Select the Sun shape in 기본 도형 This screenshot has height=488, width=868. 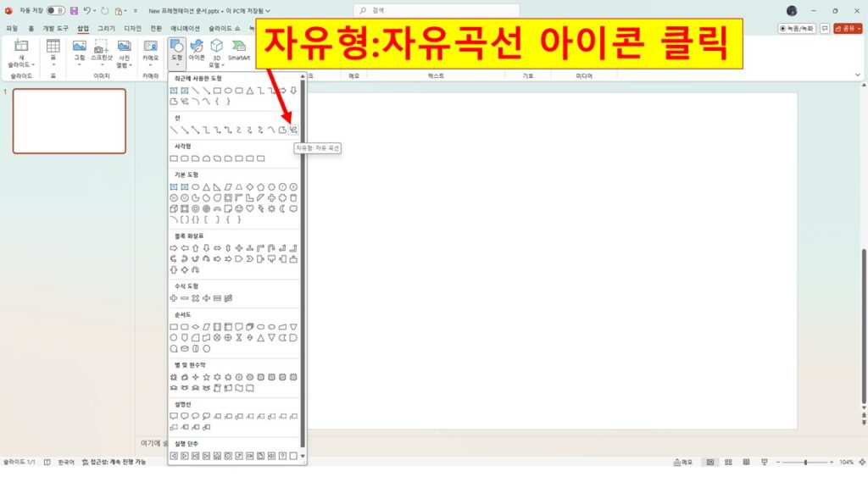click(271, 208)
